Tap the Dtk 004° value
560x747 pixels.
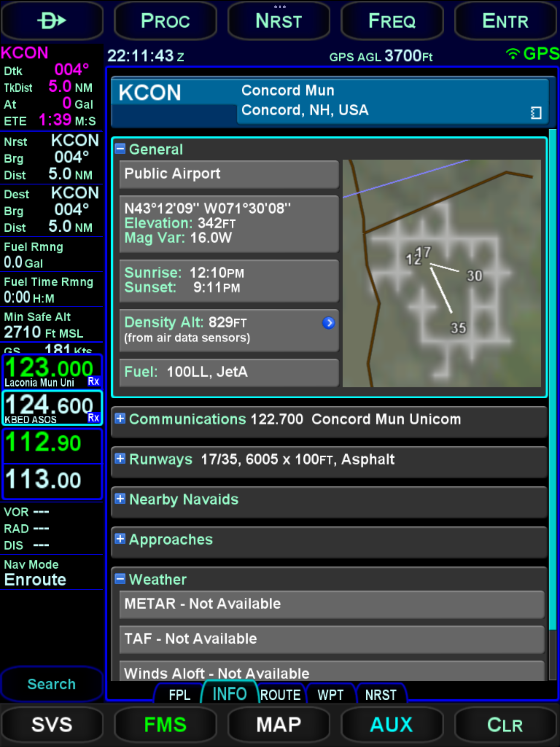[x=72, y=70]
